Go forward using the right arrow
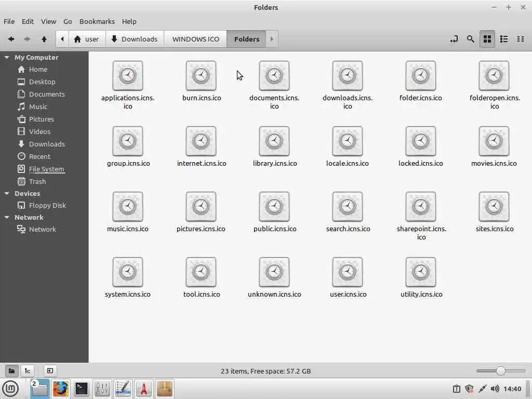This screenshot has height=399, width=532. [27, 39]
